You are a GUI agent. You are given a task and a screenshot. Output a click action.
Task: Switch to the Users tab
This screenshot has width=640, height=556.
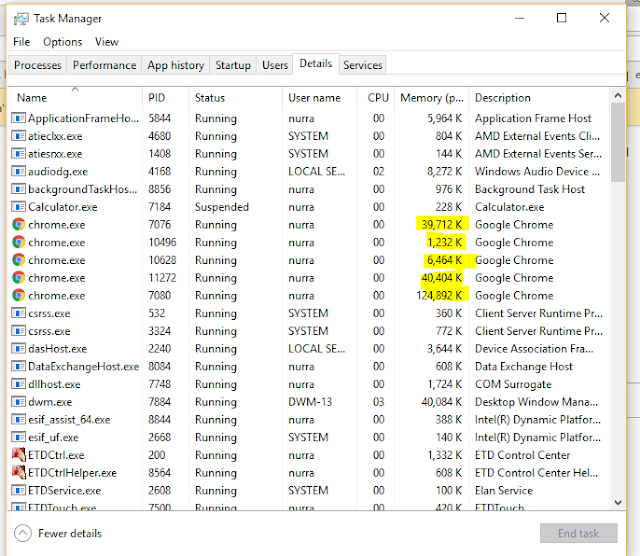275,65
